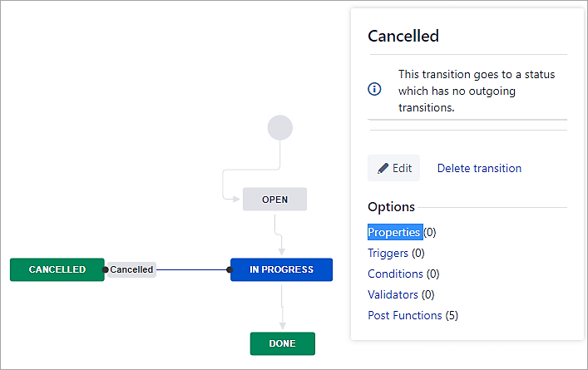Open the Conditions option

tap(395, 274)
